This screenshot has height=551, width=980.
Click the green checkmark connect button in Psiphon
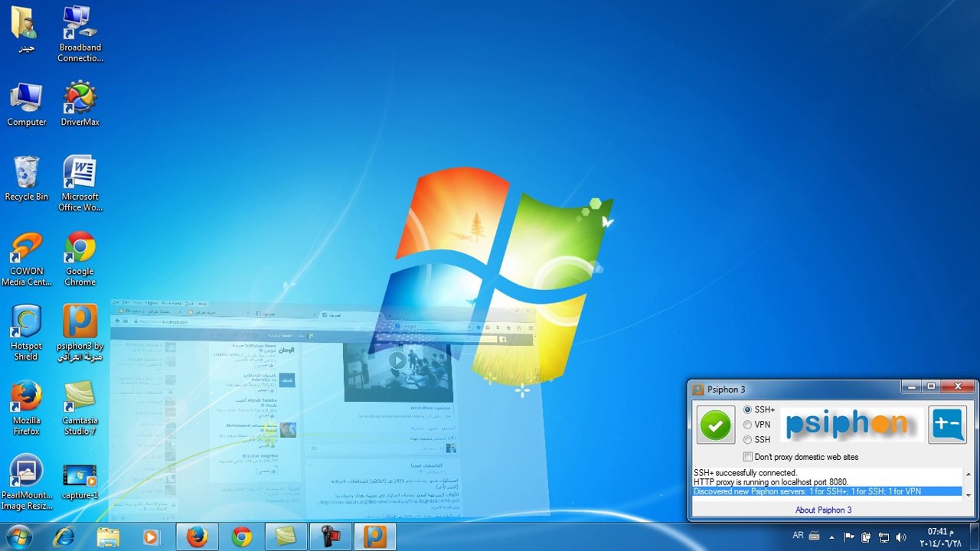(716, 425)
